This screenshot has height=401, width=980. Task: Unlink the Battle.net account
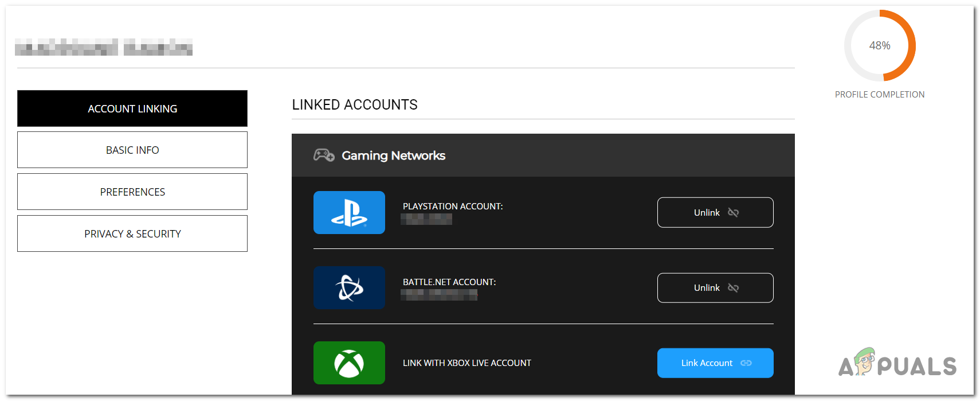(715, 287)
